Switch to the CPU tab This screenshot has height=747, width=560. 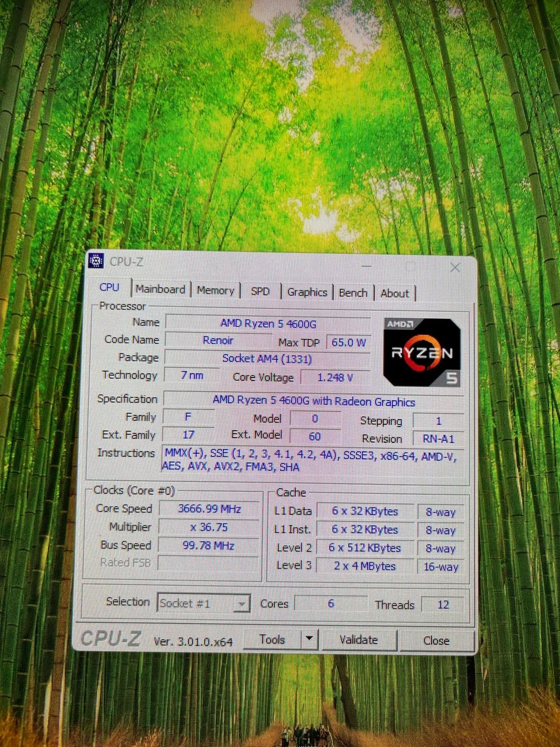coord(109,287)
